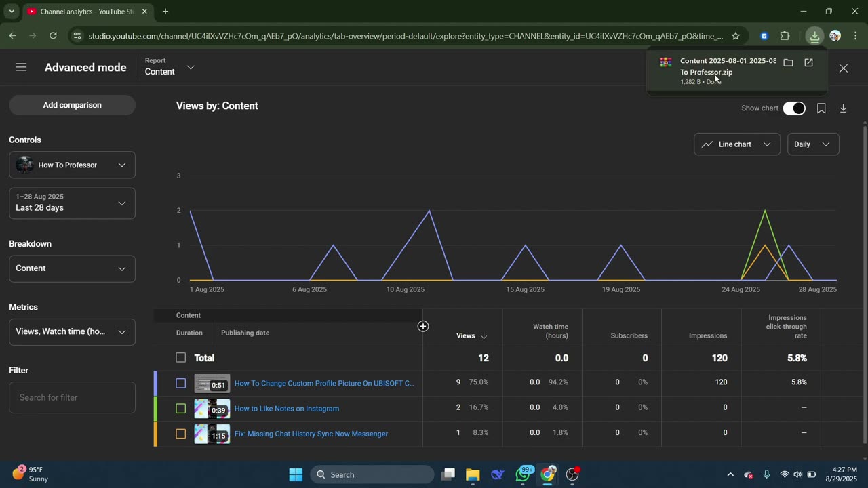The height and width of the screenshot is (488, 868).
Task: Click the bookmark report icon
Action: pyautogui.click(x=821, y=108)
